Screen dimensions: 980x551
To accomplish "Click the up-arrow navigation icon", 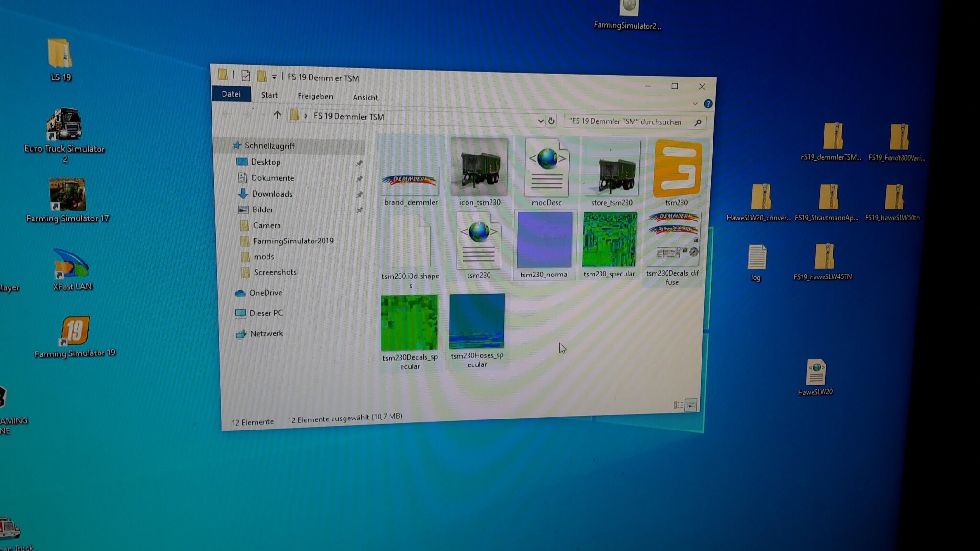I will [277, 115].
